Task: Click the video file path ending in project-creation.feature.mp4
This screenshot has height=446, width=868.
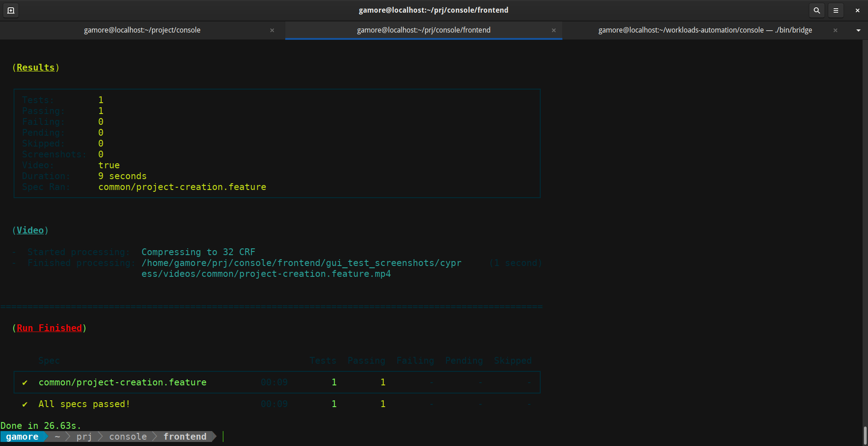Action: pyautogui.click(x=302, y=268)
